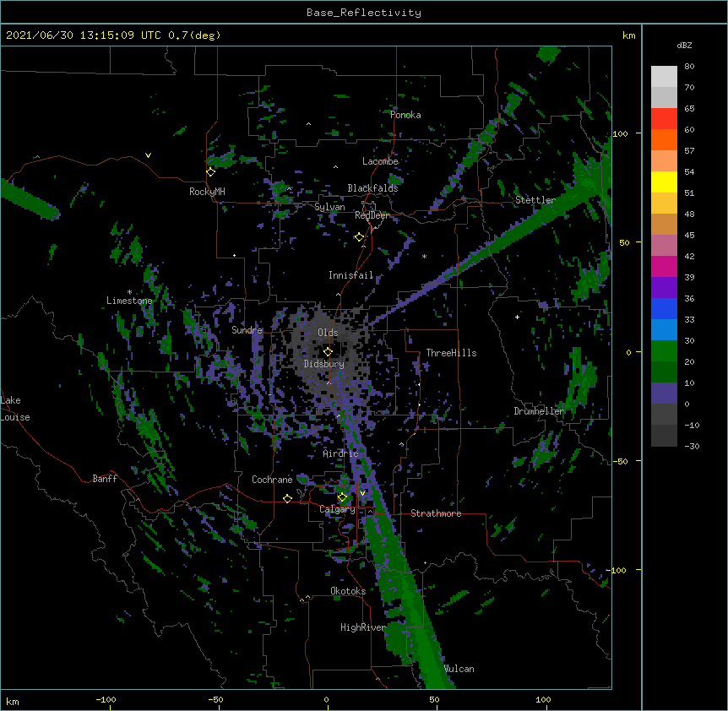The image size is (728, 711).
Task: Click the dBZ legend heading
Action: pyautogui.click(x=684, y=46)
